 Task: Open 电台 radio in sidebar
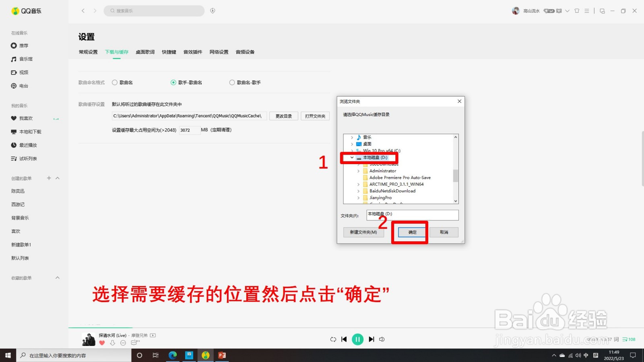(x=20, y=86)
